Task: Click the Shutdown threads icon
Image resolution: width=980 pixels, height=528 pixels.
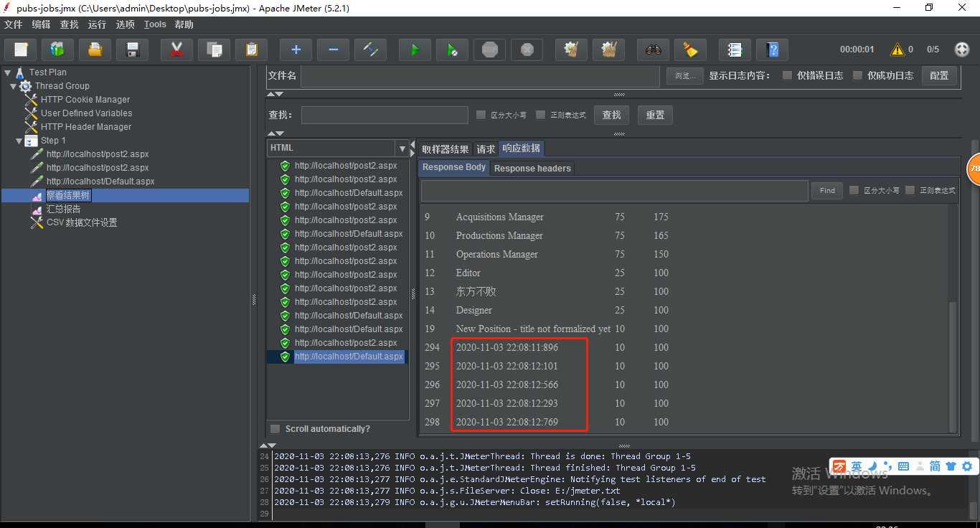Action: click(527, 49)
